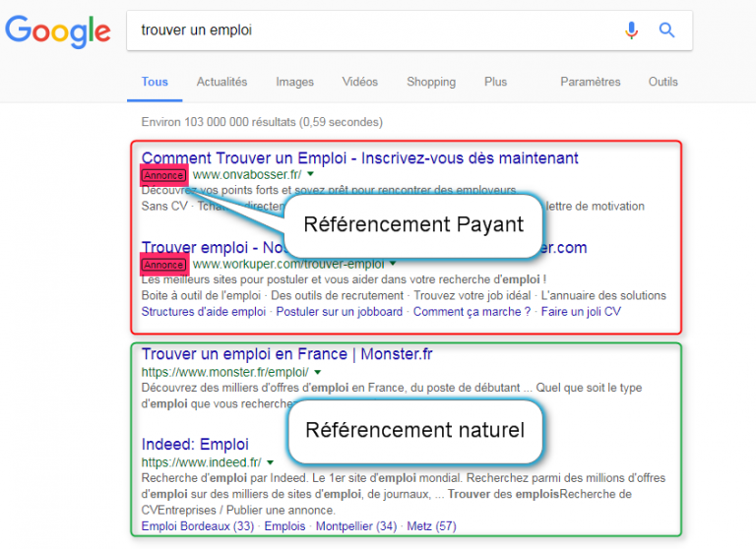Switch to the Actualités tab
This screenshot has width=756, height=549.
pyautogui.click(x=221, y=82)
